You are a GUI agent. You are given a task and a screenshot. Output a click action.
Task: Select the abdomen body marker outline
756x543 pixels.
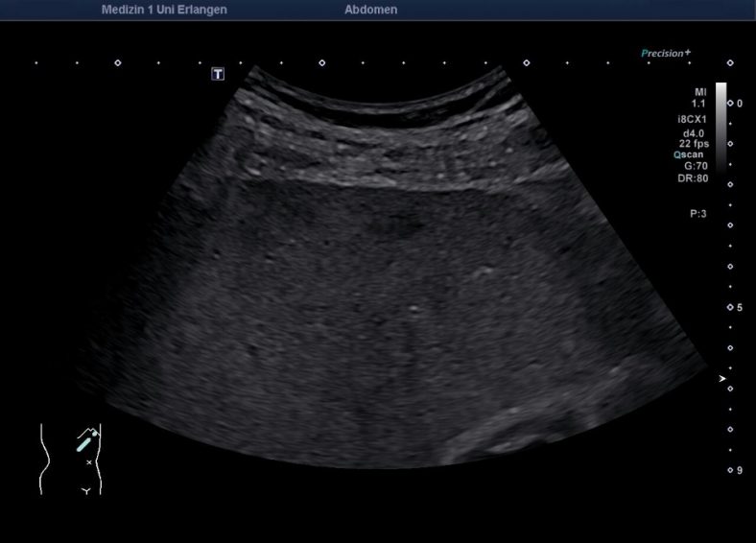70,460
